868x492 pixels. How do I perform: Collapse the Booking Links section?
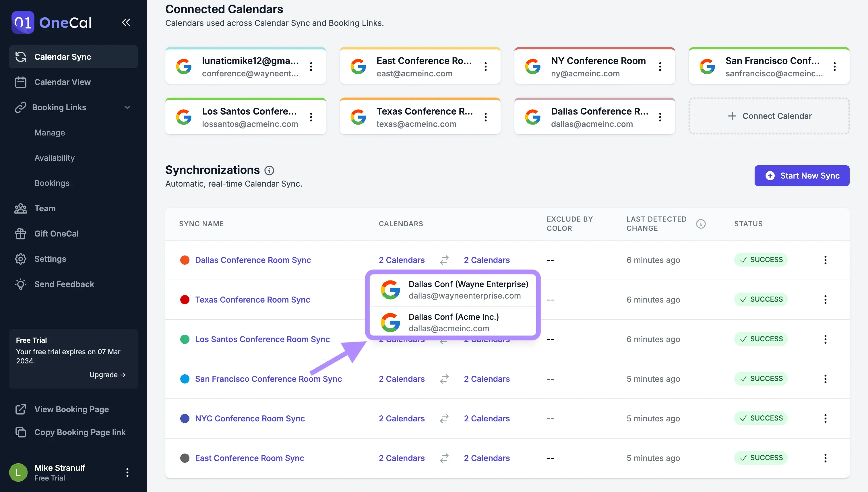tap(127, 107)
